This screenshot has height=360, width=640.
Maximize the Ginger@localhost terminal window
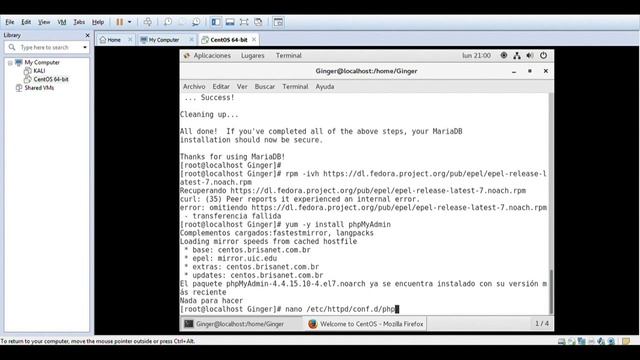pyautogui.click(x=530, y=71)
